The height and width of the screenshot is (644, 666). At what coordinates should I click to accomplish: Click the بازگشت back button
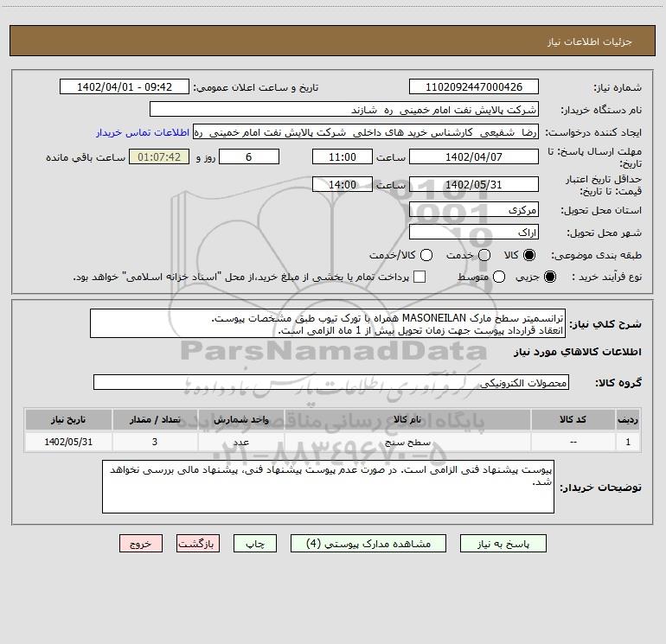click(198, 544)
